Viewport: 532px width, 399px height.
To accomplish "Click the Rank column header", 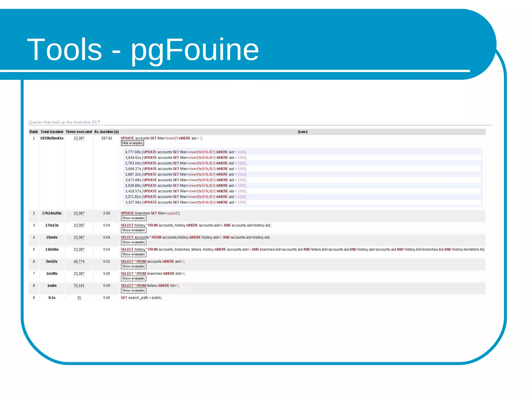I will tap(34, 132).
